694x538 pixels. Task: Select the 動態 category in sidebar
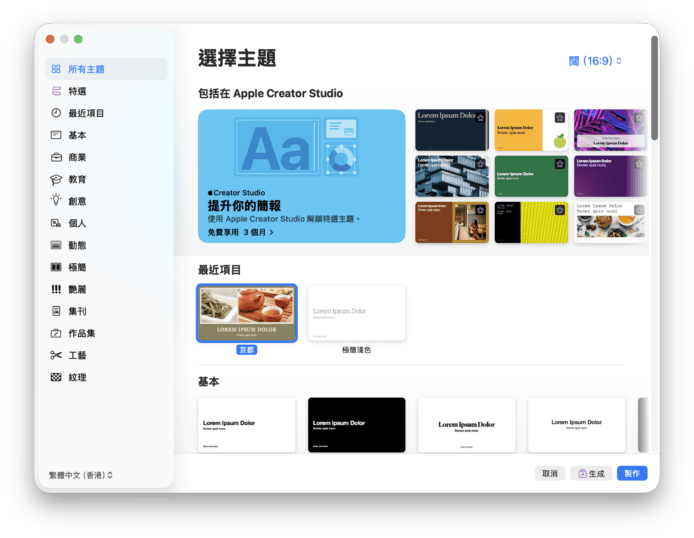(77, 245)
